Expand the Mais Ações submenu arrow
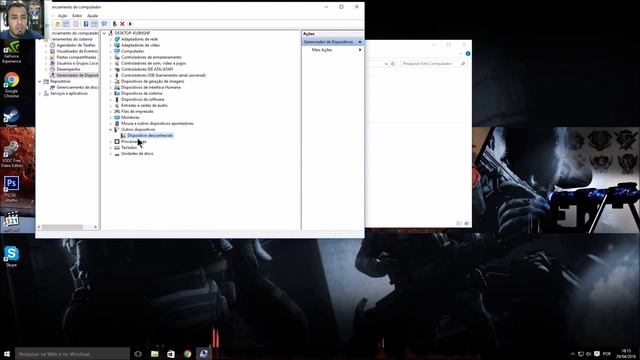The height and width of the screenshot is (360, 640). [x=360, y=50]
